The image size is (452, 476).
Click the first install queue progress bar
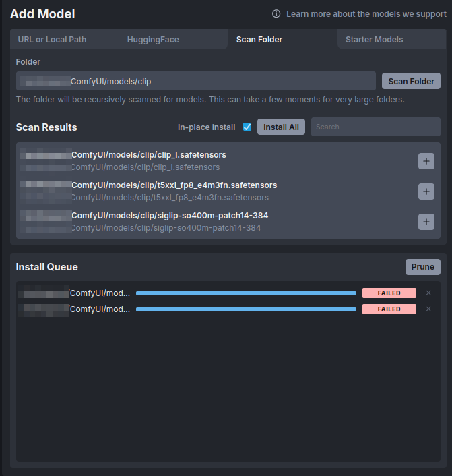click(x=246, y=293)
